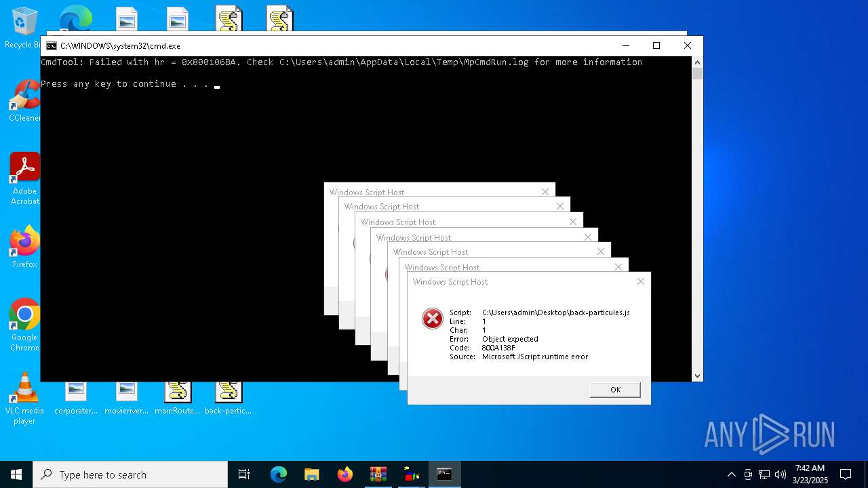This screenshot has width=868, height=488.
Task: Click the cmd scrollbar down arrow
Action: pos(697,375)
